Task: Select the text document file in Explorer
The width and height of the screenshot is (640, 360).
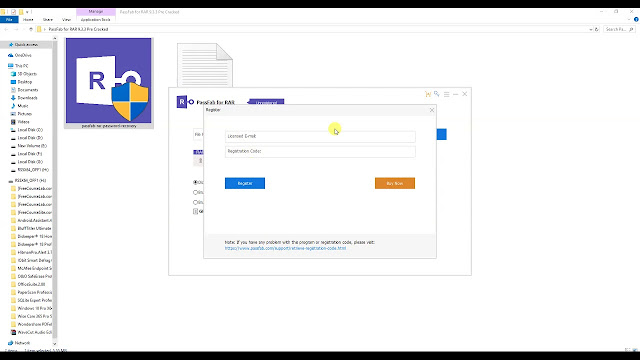Action: 205,65
